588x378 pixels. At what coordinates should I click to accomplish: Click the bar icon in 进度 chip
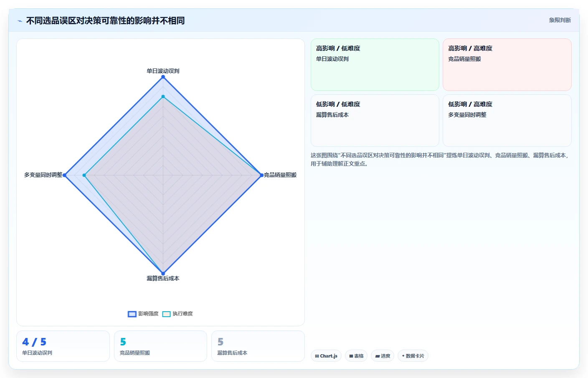pos(378,356)
